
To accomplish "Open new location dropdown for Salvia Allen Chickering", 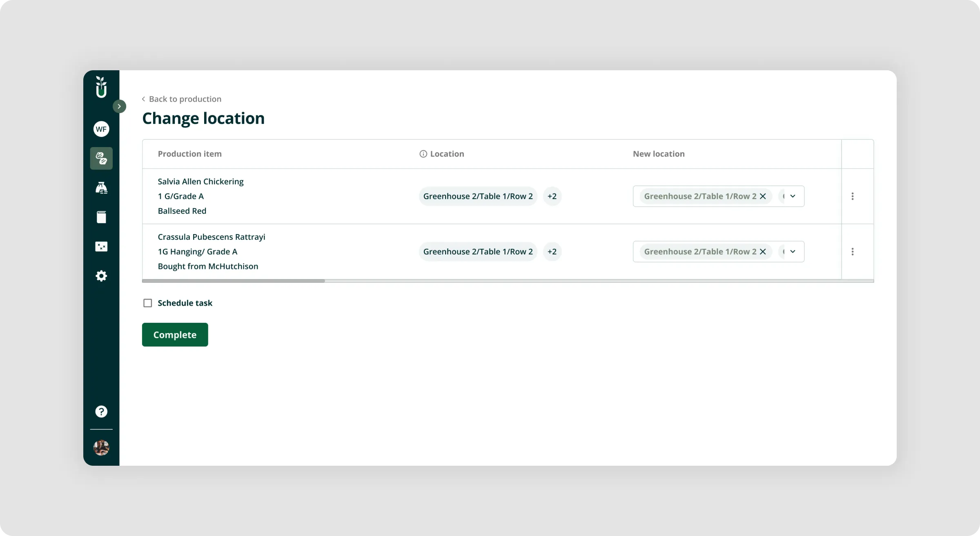I will point(792,196).
